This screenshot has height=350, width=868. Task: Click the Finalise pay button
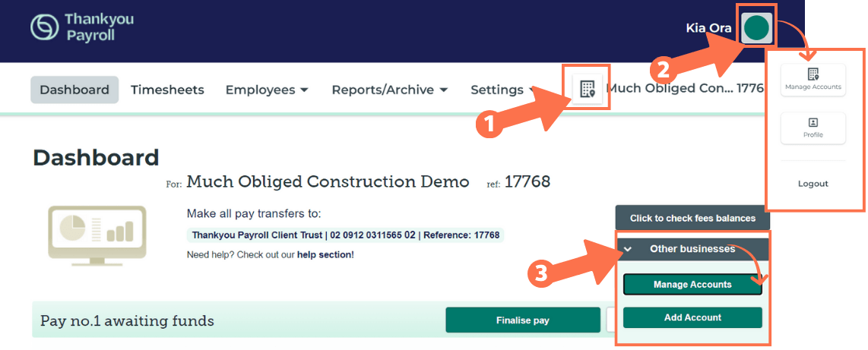(523, 320)
